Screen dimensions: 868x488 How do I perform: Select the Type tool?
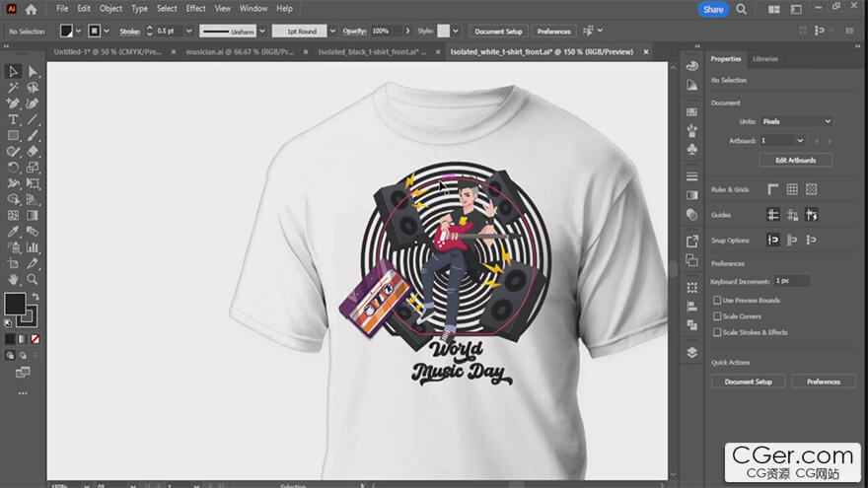click(x=13, y=119)
